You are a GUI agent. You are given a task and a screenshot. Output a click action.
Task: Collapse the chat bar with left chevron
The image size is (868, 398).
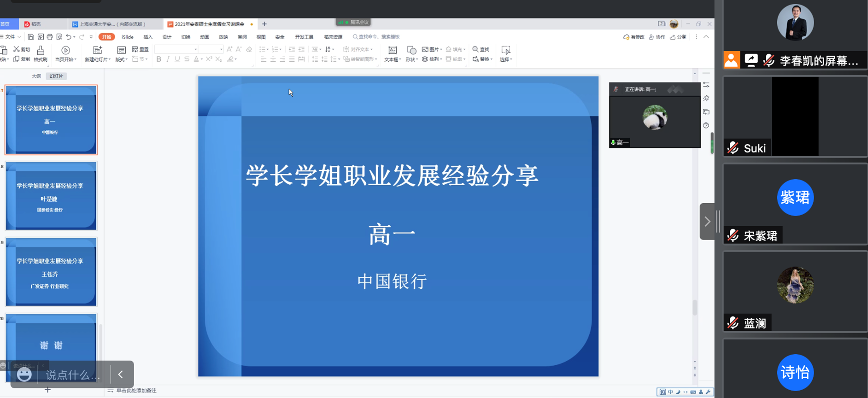coord(121,375)
